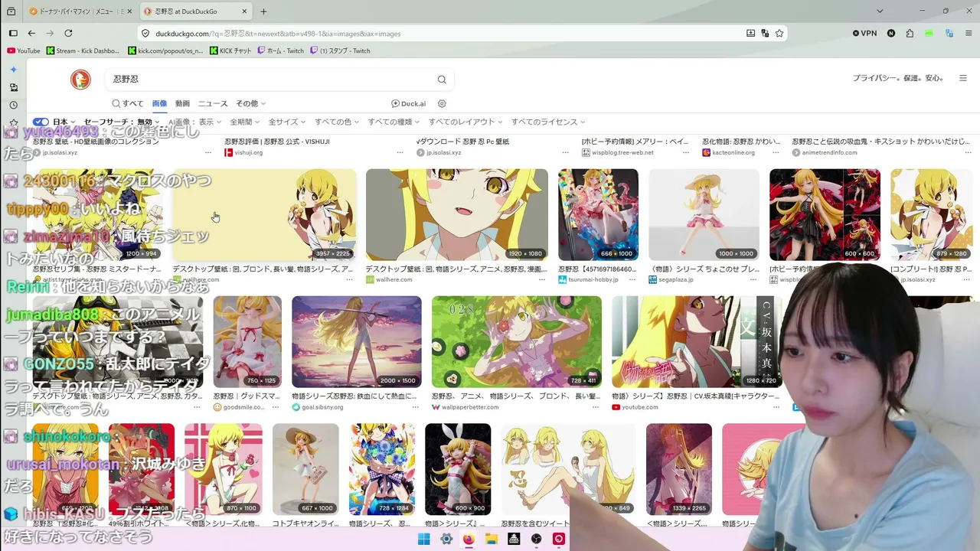Open the 728 × 411 green background image
This screenshot has width=980, height=551.
tap(517, 342)
